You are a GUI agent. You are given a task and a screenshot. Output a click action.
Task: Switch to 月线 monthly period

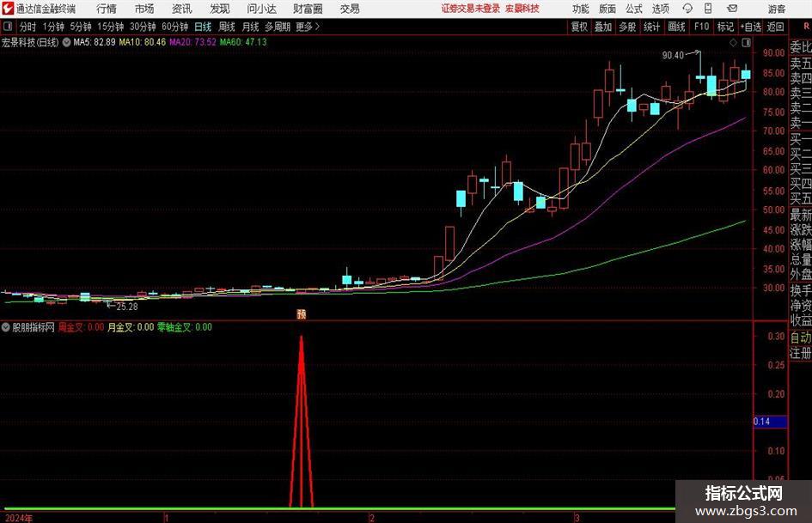(250, 27)
